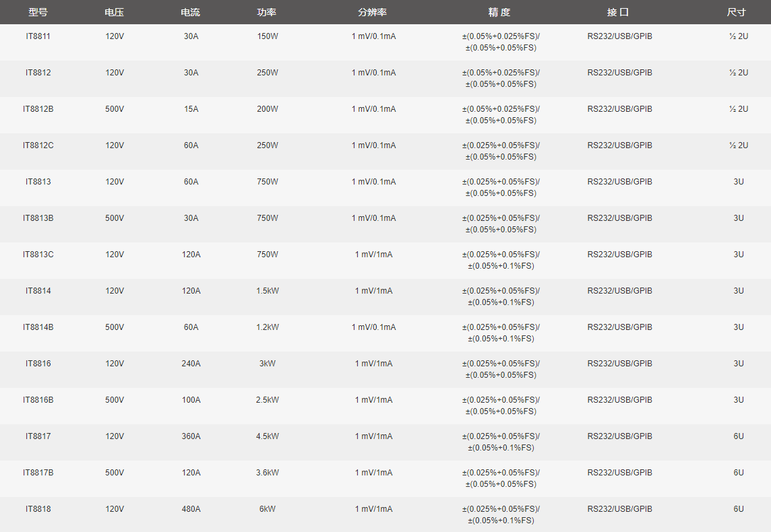771x532 pixels.
Task: Click the 1.2kW power cell
Action: pyautogui.click(x=267, y=327)
